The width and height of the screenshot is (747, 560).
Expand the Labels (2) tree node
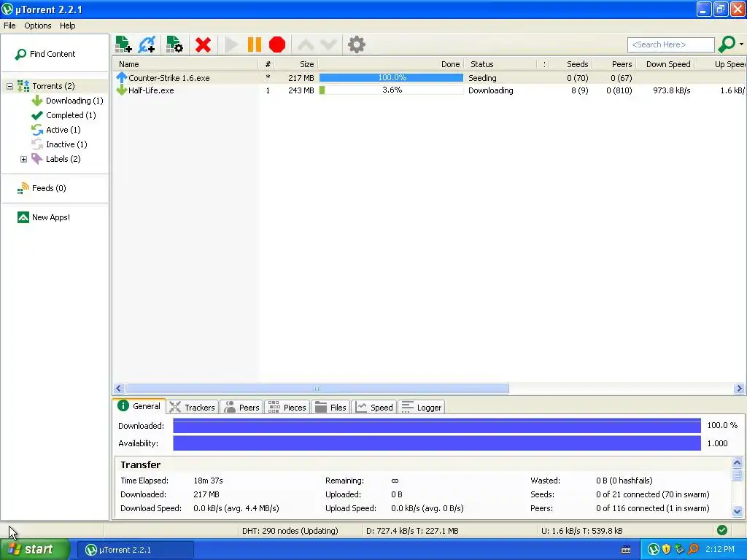tap(23, 159)
